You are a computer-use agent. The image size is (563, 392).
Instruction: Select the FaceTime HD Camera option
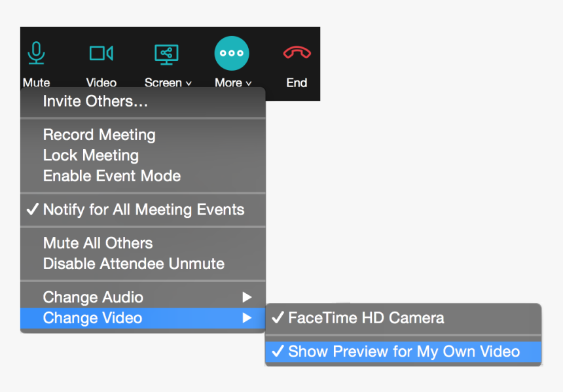coord(366,318)
